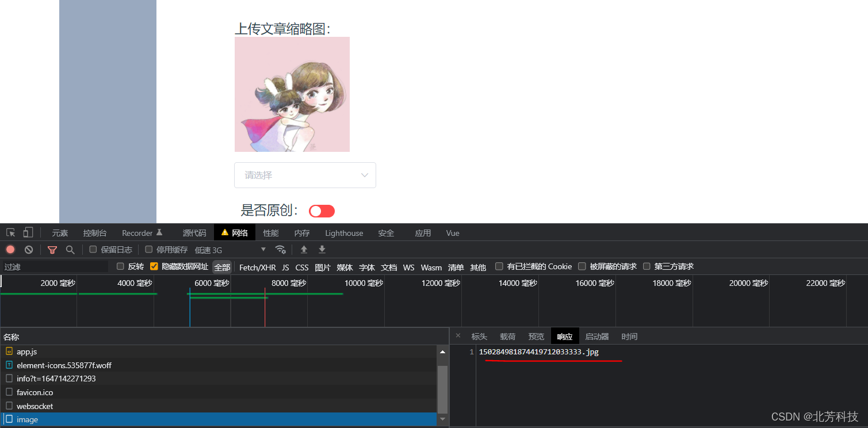Filter requests by JS type

(x=285, y=267)
